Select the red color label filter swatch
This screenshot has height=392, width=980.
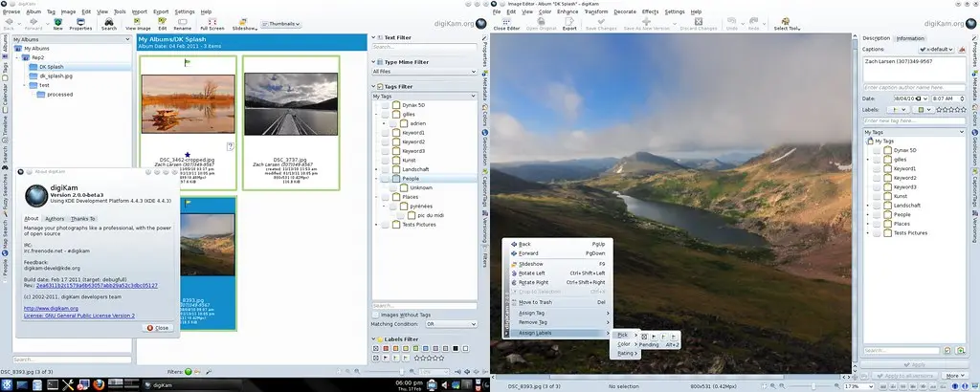[385, 348]
